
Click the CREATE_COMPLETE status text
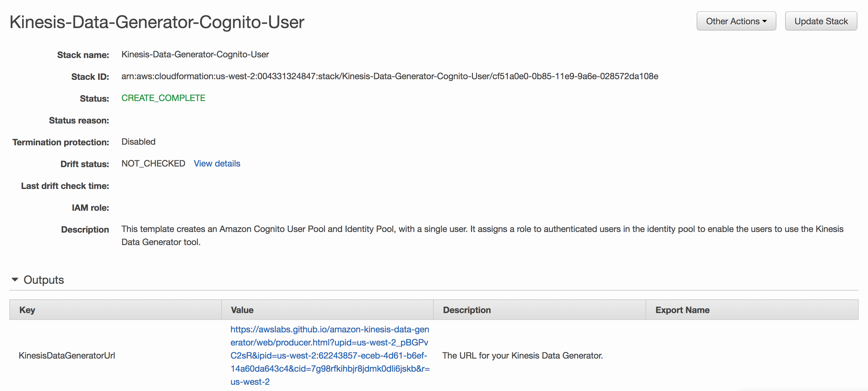pyautogui.click(x=163, y=98)
